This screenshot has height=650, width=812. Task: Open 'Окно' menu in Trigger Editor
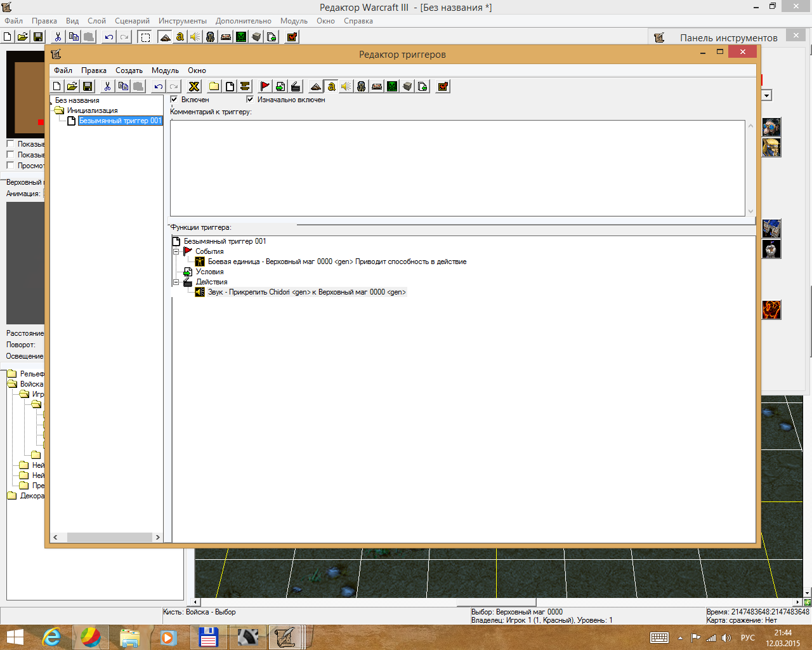[x=197, y=70]
